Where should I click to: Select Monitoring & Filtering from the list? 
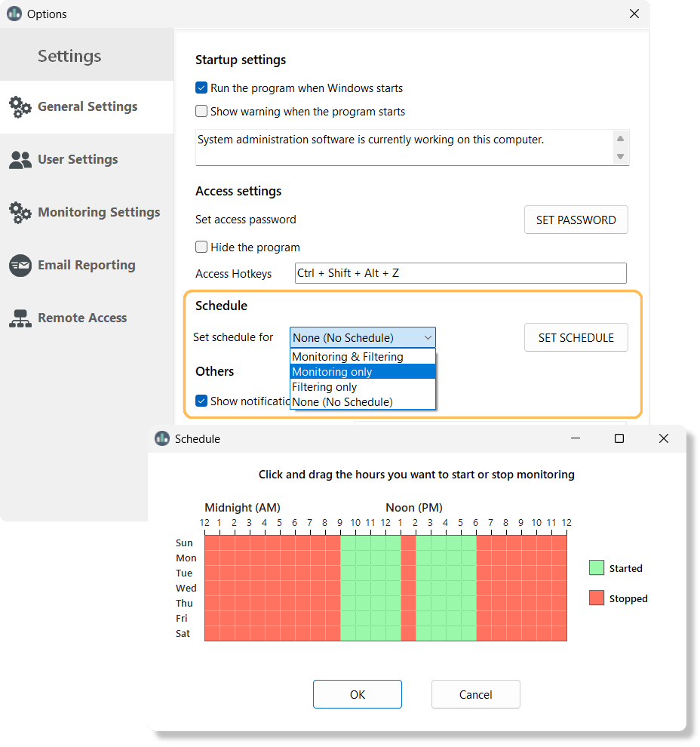348,357
